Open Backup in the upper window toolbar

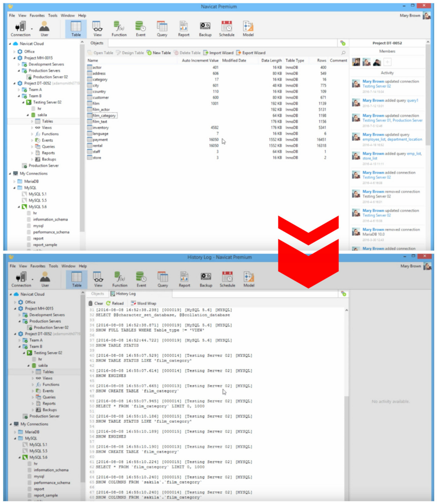pos(205,29)
